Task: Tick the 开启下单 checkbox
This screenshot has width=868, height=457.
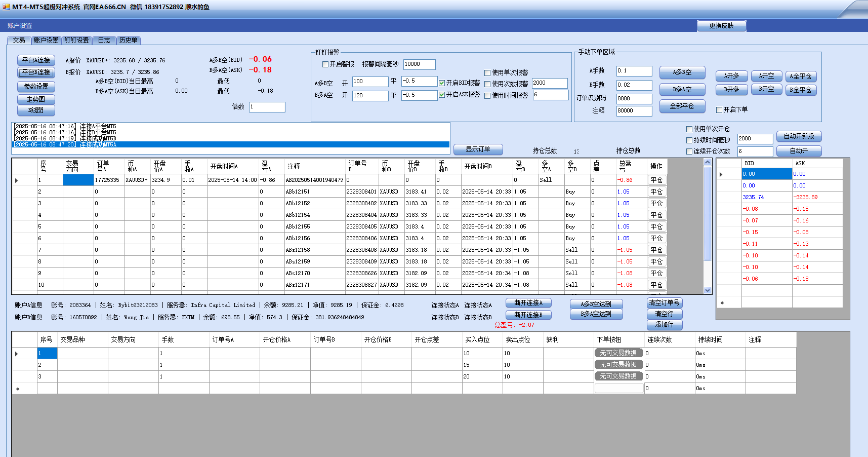Action: tap(719, 110)
